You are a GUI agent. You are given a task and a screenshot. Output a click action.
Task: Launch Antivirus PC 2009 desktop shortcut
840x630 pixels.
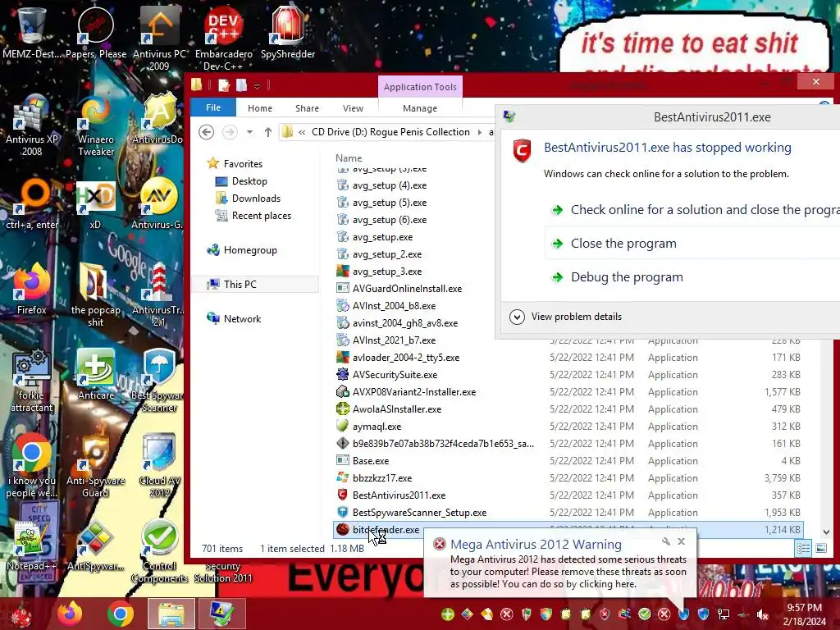tap(159, 39)
